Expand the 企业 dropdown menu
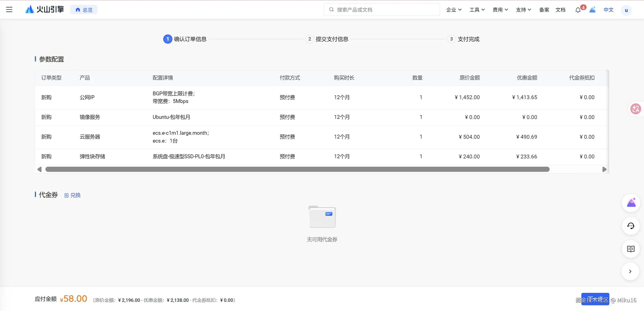Image resolution: width=644 pixels, height=311 pixels. (x=453, y=10)
